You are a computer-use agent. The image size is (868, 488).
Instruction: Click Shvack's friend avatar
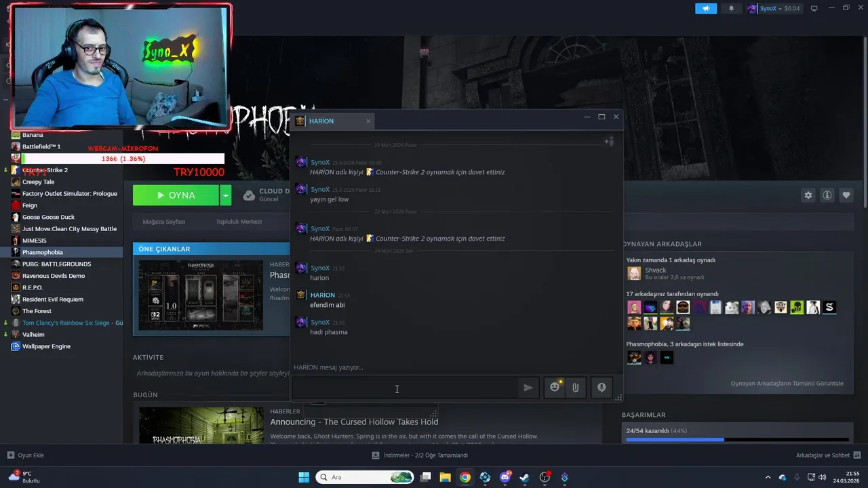(634, 273)
